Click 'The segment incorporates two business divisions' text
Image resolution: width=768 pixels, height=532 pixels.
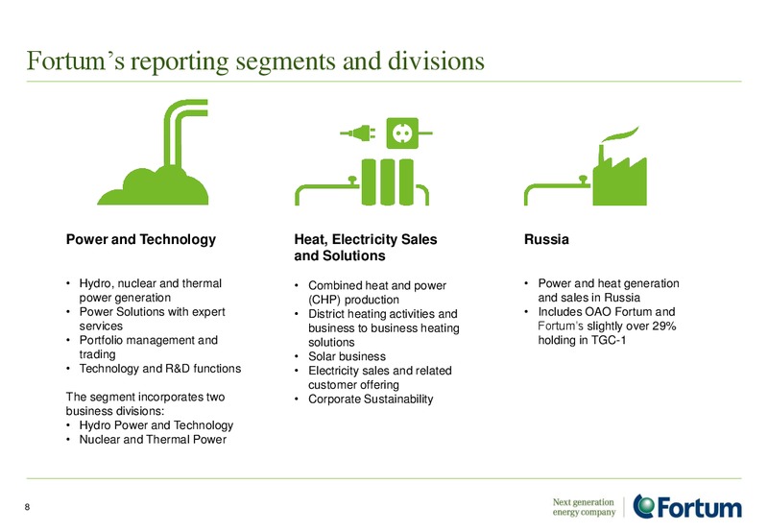click(146, 404)
